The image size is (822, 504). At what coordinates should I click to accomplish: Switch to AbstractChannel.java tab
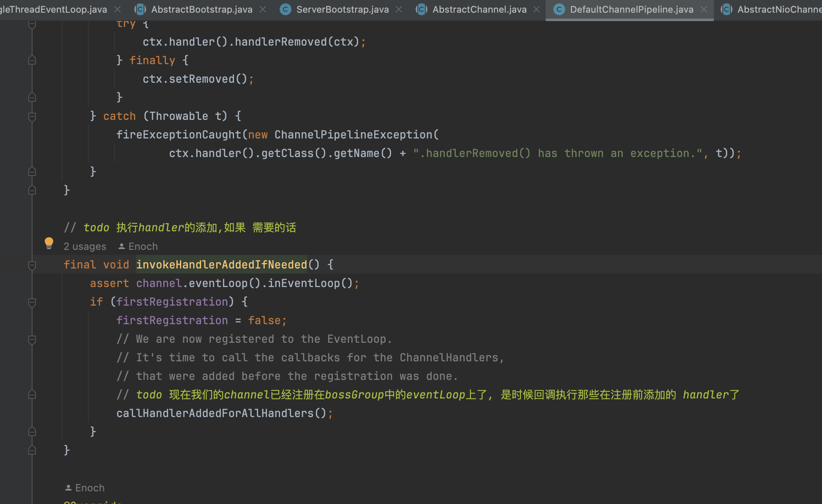pyautogui.click(x=479, y=9)
